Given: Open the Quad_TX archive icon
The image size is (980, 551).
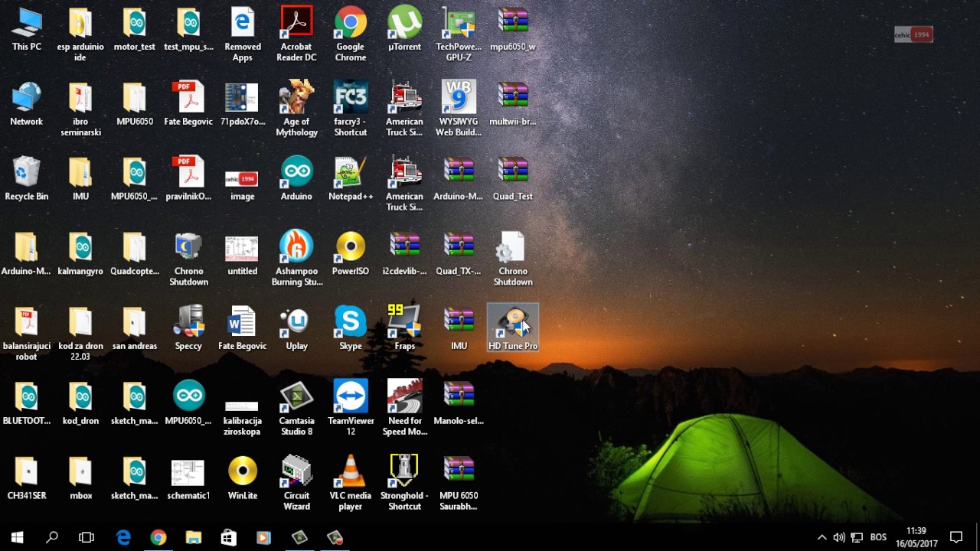Looking at the screenshot, I should click(459, 255).
